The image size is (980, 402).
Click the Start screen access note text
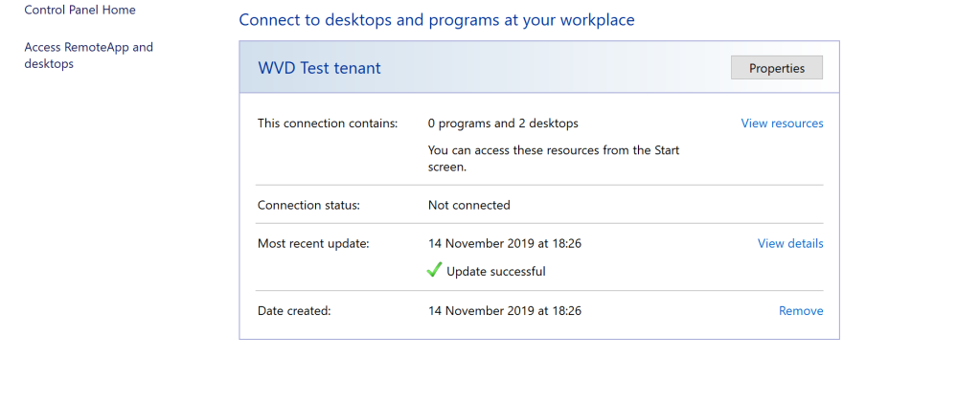tap(554, 159)
